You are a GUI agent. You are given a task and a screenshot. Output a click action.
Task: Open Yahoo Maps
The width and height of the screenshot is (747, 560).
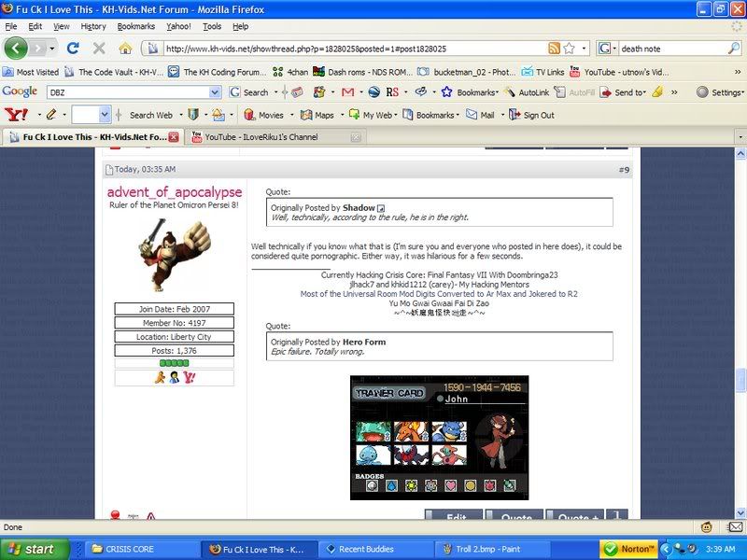tap(317, 115)
